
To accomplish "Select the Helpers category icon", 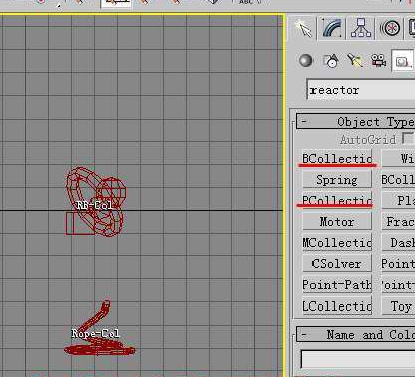I will [x=403, y=61].
